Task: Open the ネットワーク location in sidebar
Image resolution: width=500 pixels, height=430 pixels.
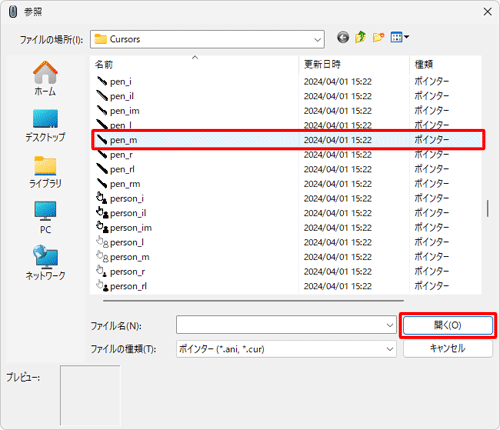Action: 45,263
